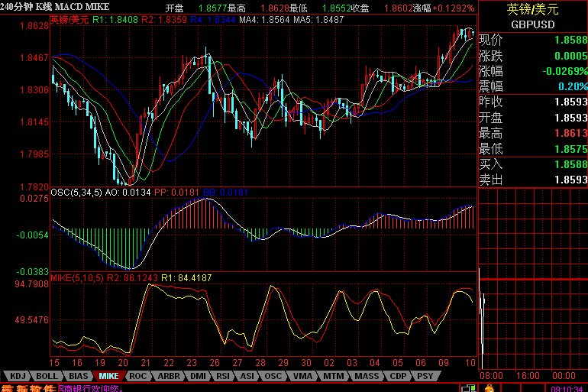Select the ASI indicator tab
Image resolution: width=588 pixels, height=392 pixels.
pyautogui.click(x=247, y=376)
